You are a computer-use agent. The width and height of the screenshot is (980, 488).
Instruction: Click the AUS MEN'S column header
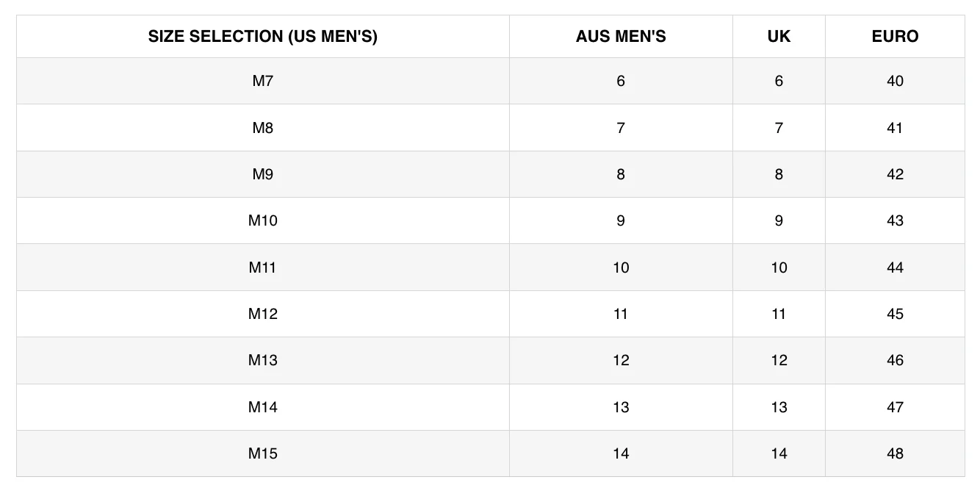coord(621,37)
